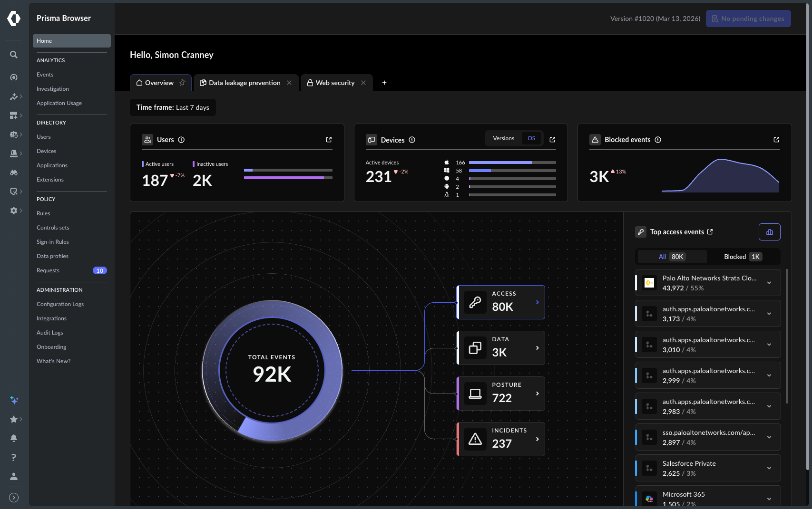This screenshot has width=812, height=509.
Task: Expand Palo Alto Networks Strata entry
Action: pos(769,283)
